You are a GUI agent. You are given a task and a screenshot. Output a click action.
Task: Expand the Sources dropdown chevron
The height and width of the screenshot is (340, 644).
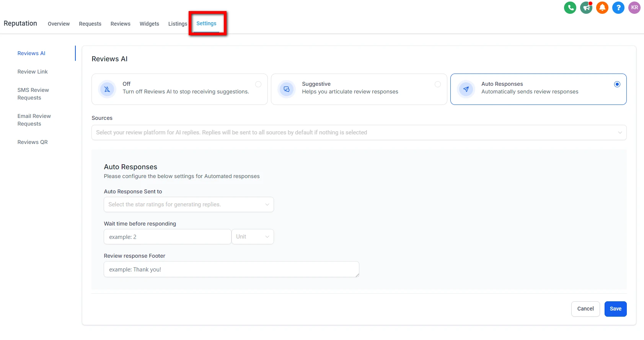tap(620, 132)
